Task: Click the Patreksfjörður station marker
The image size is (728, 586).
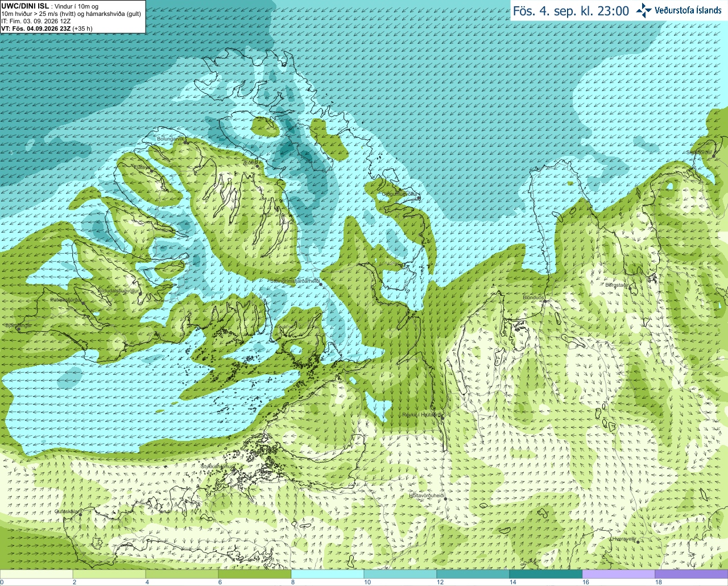Action: coord(84,303)
